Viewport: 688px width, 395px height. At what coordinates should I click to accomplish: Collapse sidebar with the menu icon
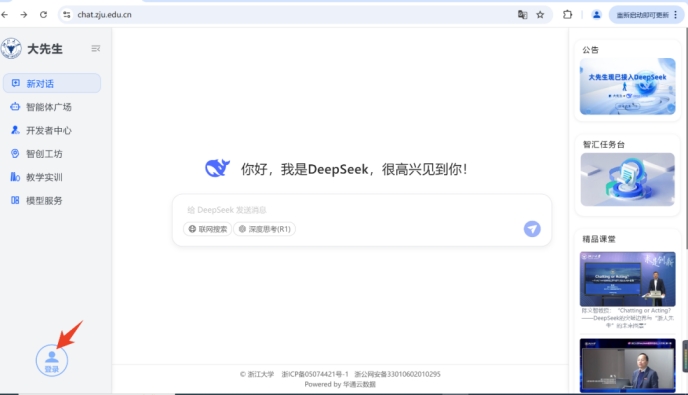click(95, 48)
